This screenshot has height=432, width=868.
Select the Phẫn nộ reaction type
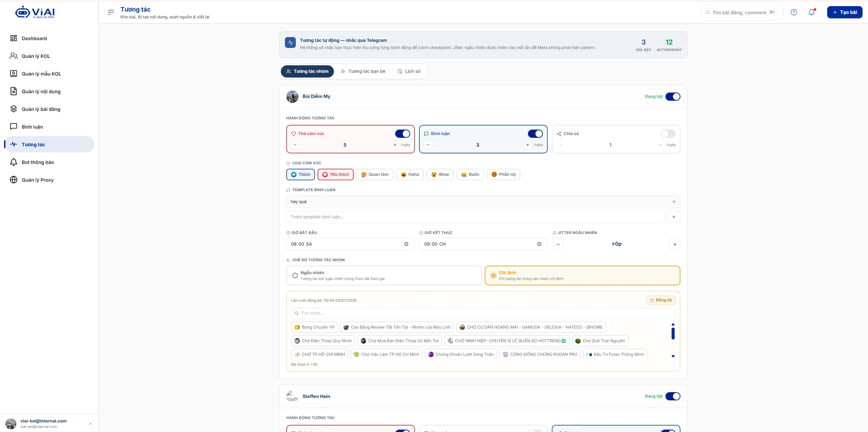pos(503,175)
